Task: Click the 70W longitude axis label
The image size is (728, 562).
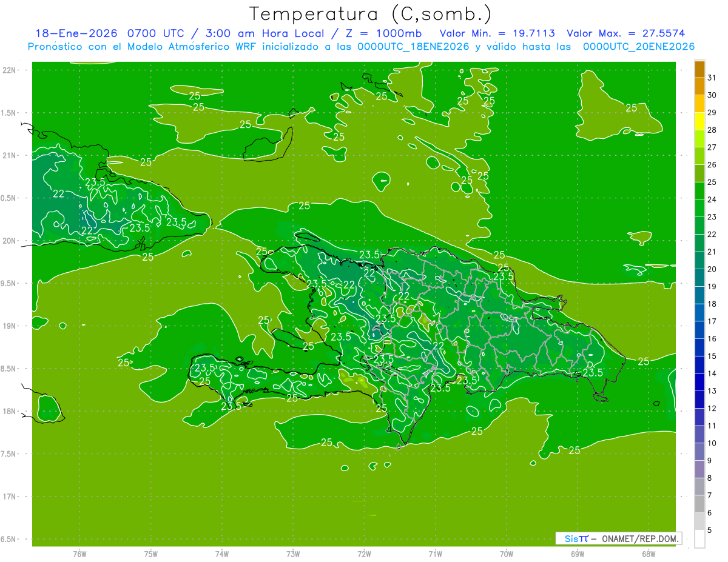Action: [x=506, y=554]
